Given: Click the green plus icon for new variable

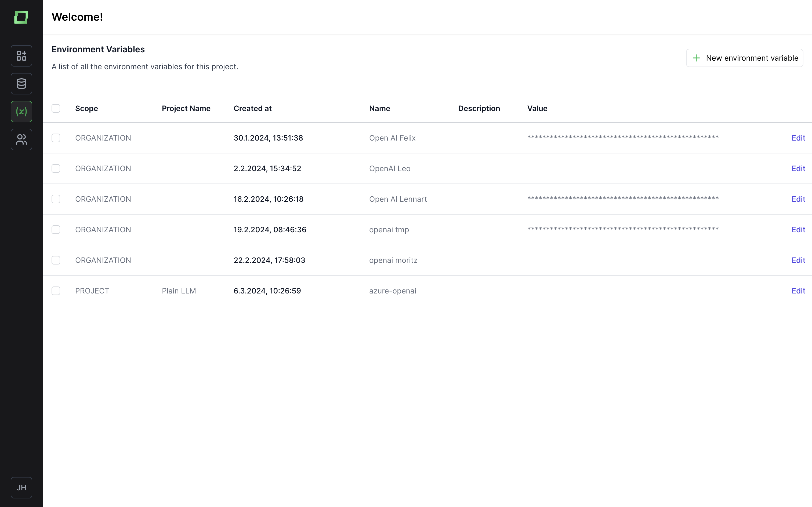Looking at the screenshot, I should (696, 58).
